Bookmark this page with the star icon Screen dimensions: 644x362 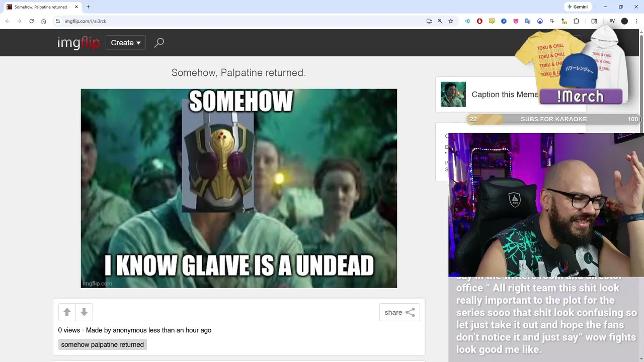click(451, 21)
